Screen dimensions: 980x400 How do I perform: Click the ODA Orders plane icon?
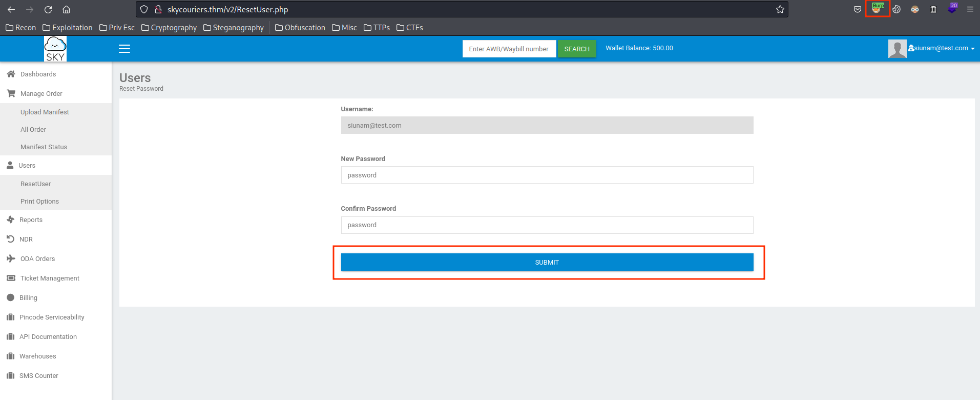pos(11,258)
